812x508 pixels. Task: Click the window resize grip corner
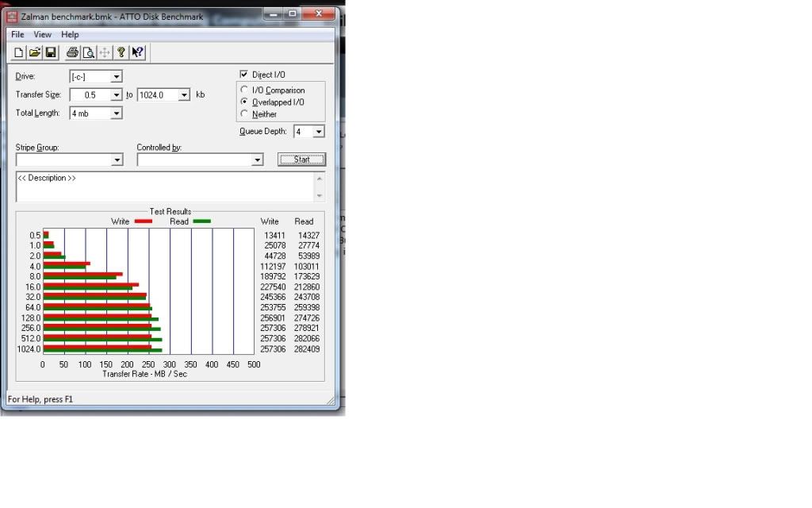(x=331, y=400)
